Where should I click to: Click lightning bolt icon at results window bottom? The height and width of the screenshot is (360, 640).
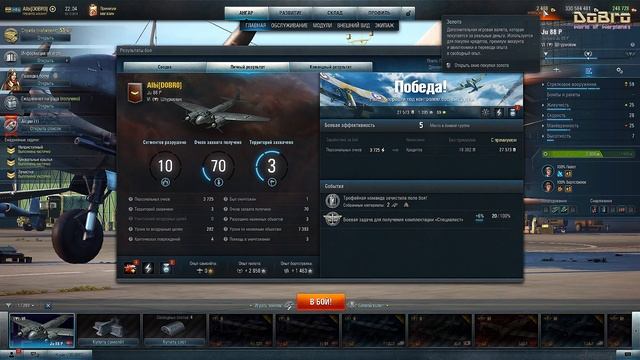(148, 268)
